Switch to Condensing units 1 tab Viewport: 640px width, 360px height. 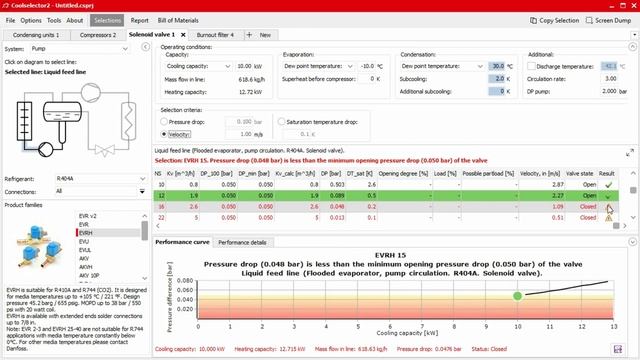click(x=36, y=35)
